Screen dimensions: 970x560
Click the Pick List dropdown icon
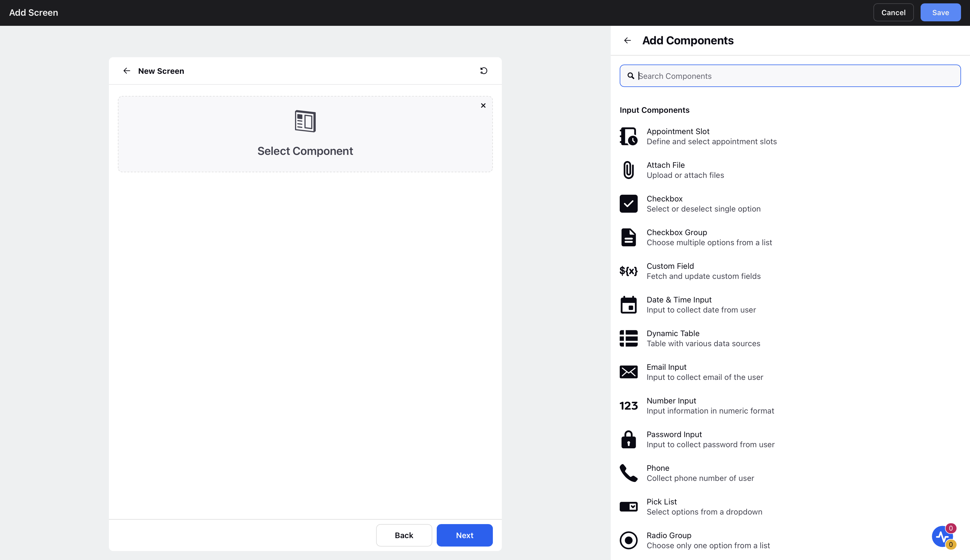(x=628, y=506)
